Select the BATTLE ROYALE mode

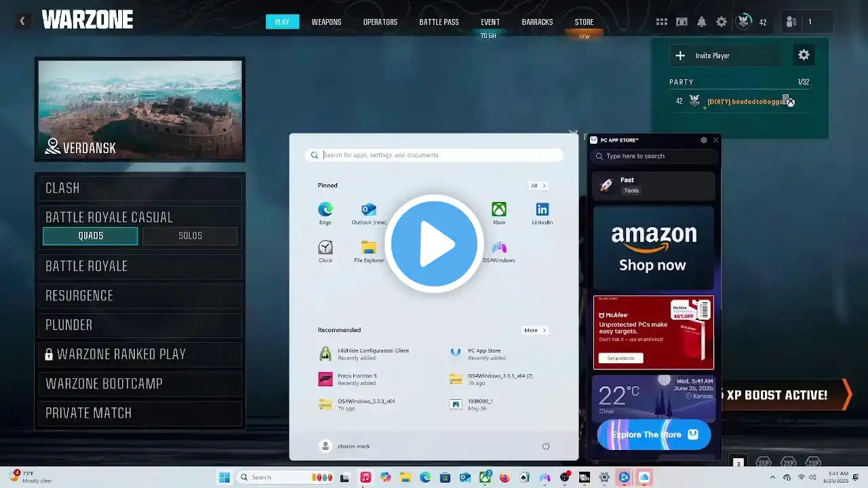click(140, 266)
